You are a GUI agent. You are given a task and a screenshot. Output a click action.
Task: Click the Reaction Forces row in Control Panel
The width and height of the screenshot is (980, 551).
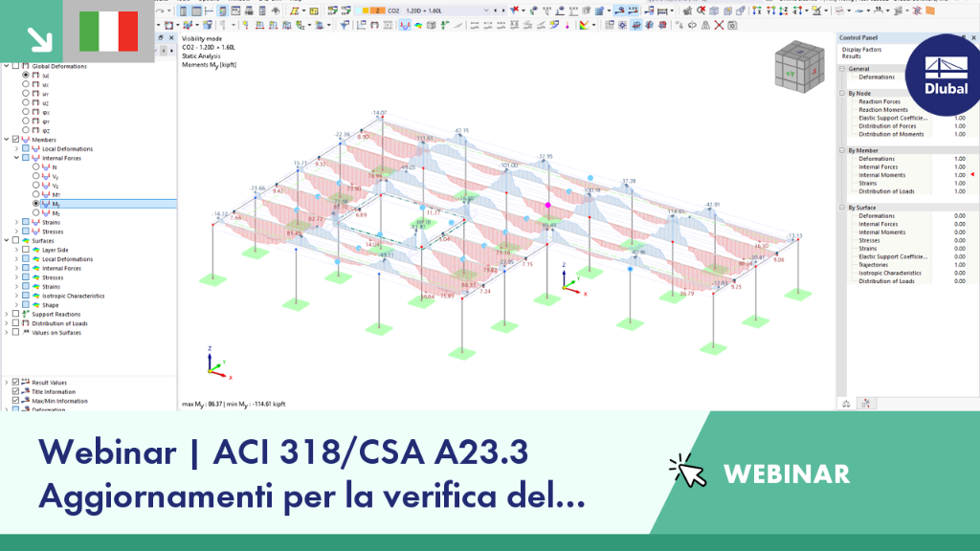tap(880, 101)
